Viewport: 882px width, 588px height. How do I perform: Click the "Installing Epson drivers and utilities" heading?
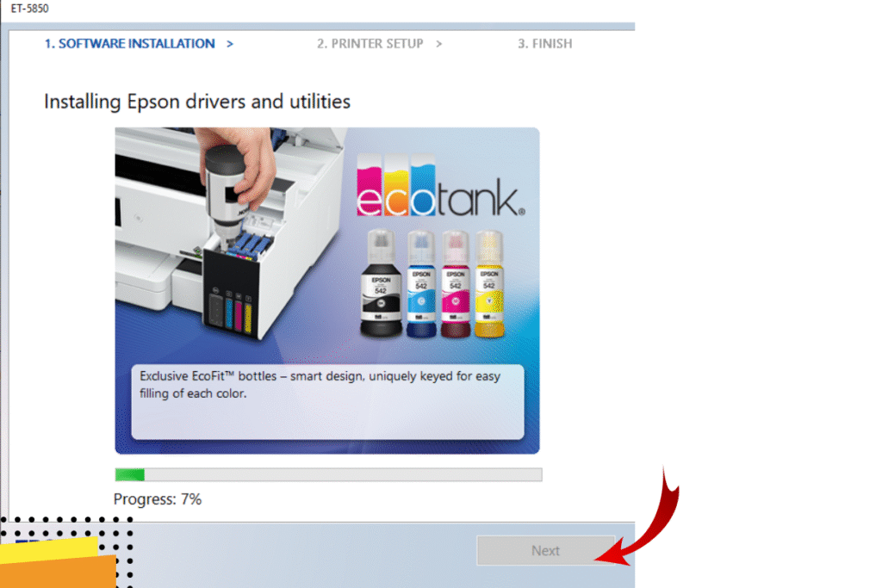pyautogui.click(x=197, y=102)
